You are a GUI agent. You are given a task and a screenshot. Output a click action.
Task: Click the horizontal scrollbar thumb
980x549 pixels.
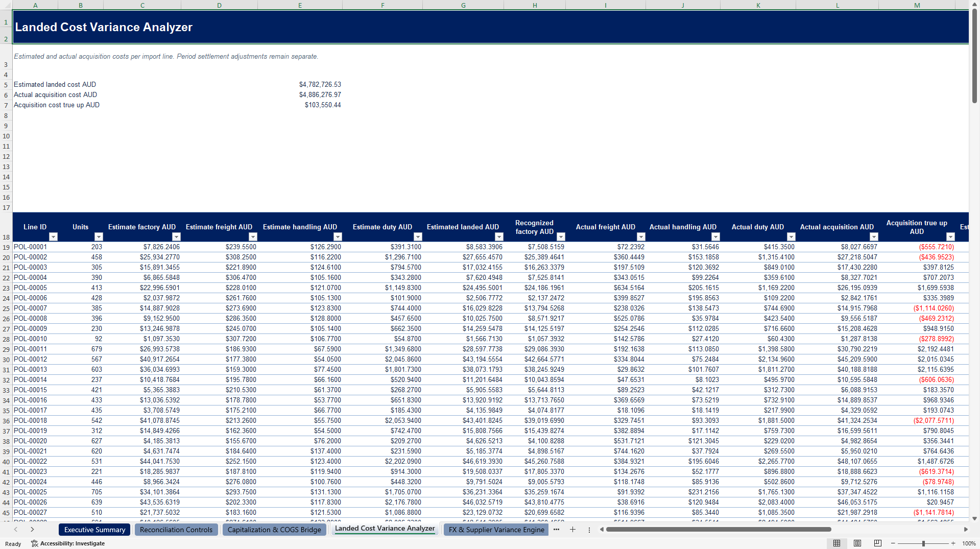719,530
